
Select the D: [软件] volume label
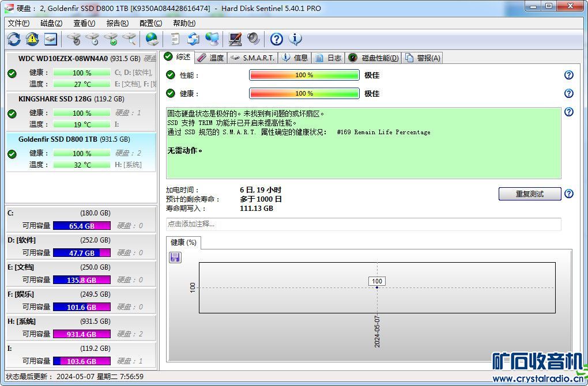(x=21, y=240)
